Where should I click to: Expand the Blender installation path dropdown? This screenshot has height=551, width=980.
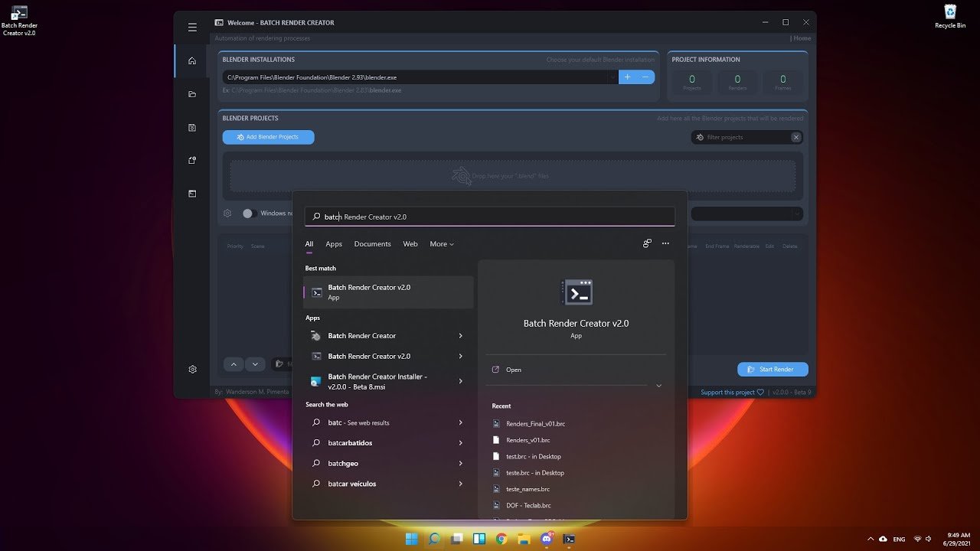click(x=612, y=77)
